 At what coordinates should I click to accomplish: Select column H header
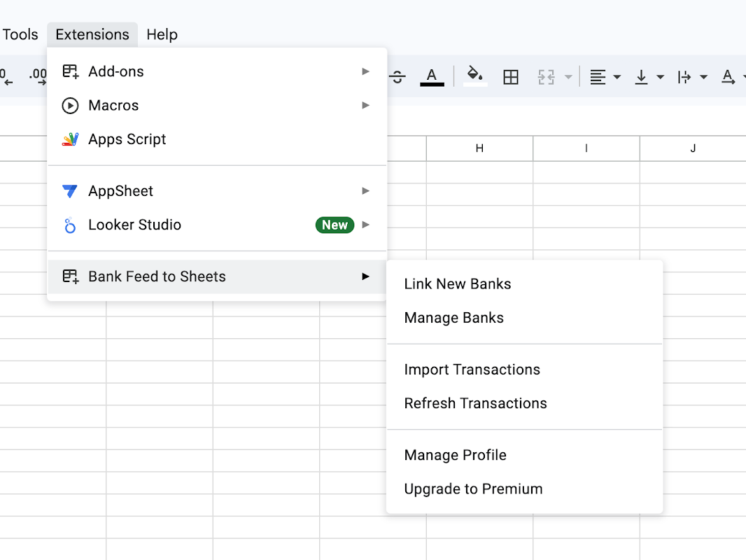click(x=479, y=148)
